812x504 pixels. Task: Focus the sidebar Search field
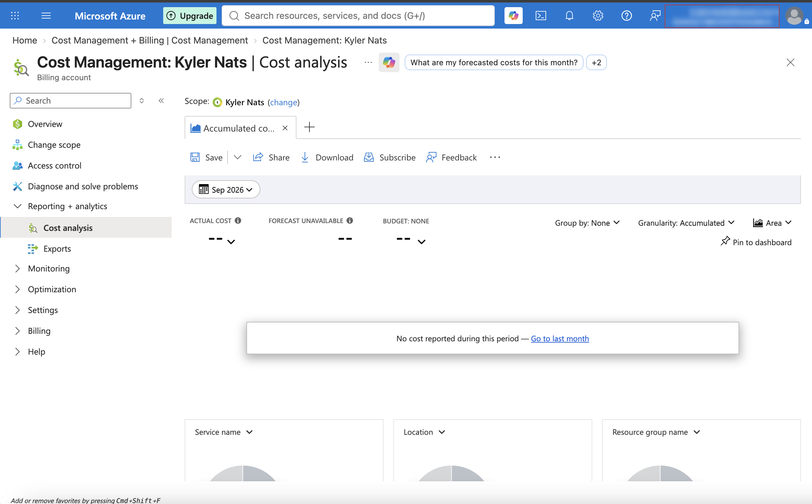(x=71, y=101)
